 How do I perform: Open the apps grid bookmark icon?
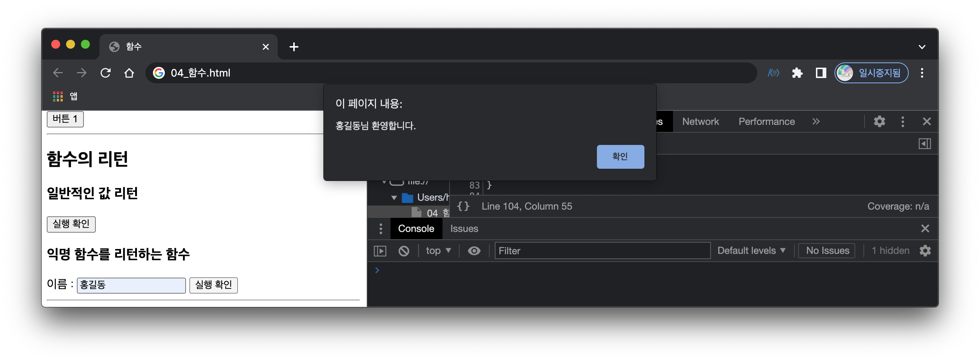[58, 96]
